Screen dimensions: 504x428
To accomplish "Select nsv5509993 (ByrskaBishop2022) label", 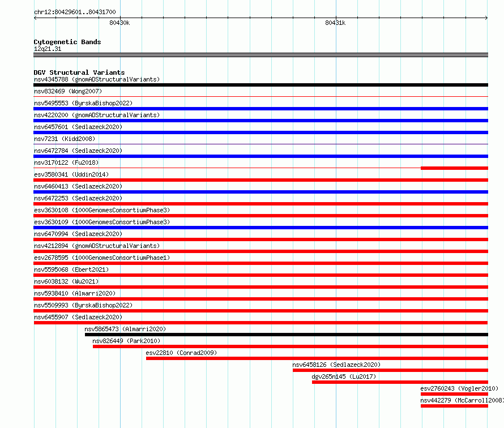I will [x=83, y=305].
